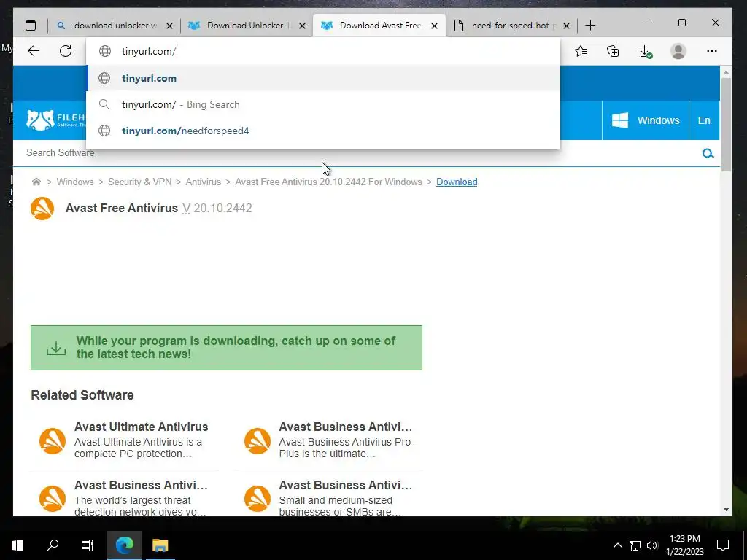The width and height of the screenshot is (747, 560).
Task: Open Avast Business Antivirus small and medium-sized link
Action: 345,485
